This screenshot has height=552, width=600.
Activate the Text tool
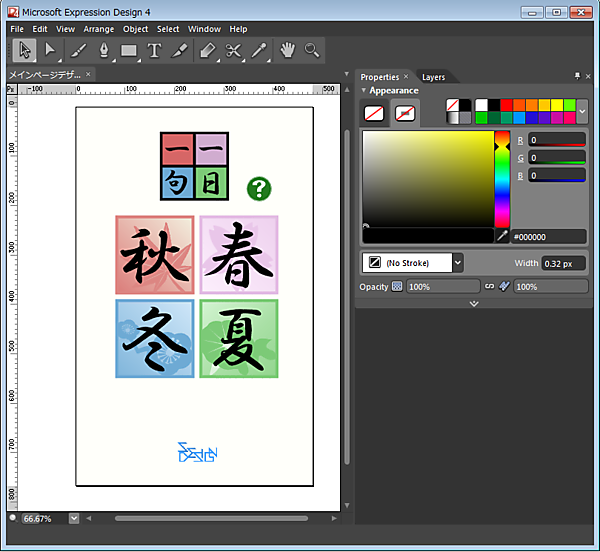154,50
